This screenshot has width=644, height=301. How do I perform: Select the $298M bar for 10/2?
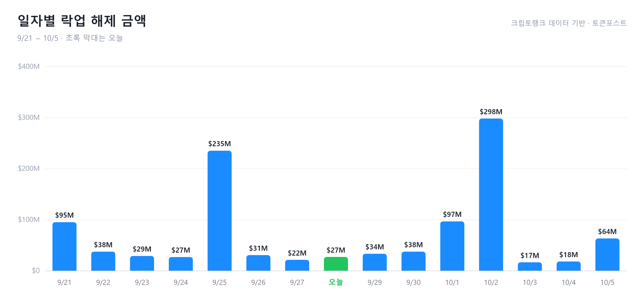pos(491,195)
